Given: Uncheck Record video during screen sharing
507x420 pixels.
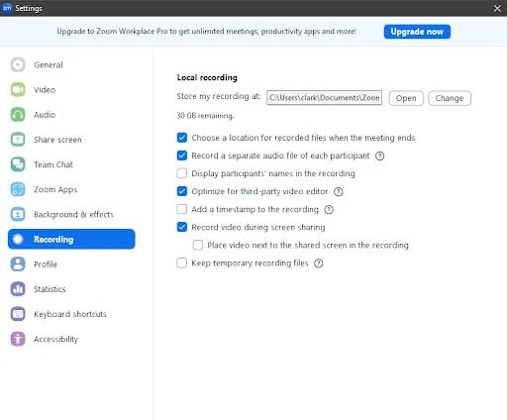Looking at the screenshot, I should (x=182, y=227).
